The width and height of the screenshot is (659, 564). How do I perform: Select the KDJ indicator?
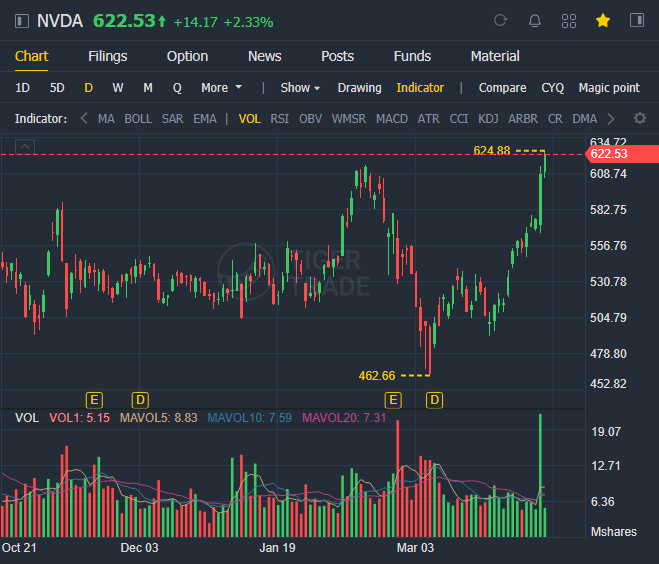click(x=488, y=119)
